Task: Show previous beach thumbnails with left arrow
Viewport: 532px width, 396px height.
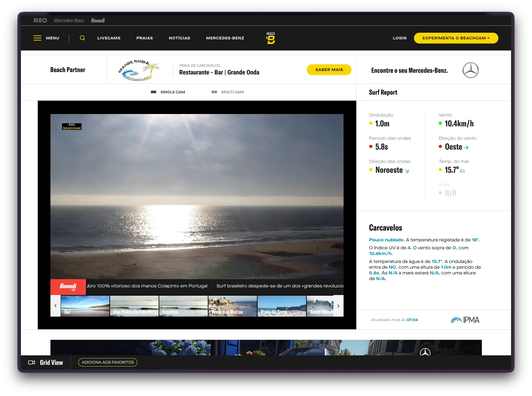Action: click(x=56, y=306)
